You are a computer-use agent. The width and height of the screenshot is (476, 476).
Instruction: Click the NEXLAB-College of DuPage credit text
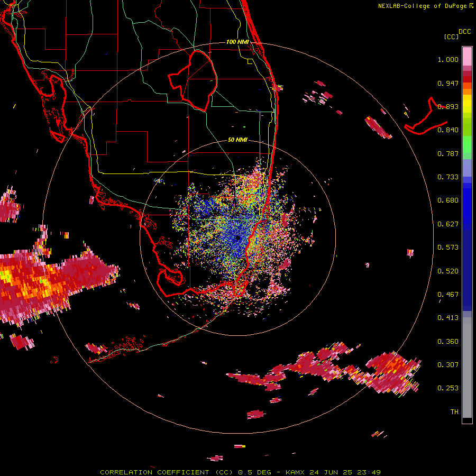pos(422,6)
